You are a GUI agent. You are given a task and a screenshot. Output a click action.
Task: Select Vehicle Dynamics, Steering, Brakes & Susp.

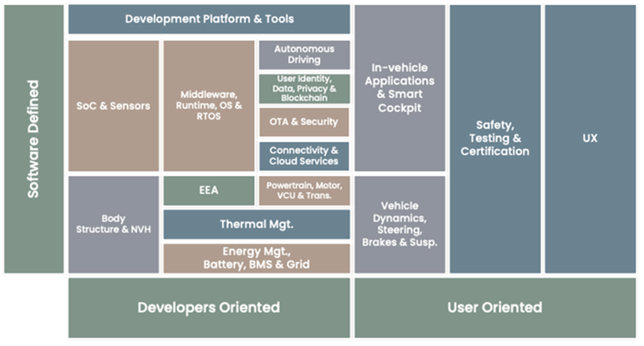[399, 224]
